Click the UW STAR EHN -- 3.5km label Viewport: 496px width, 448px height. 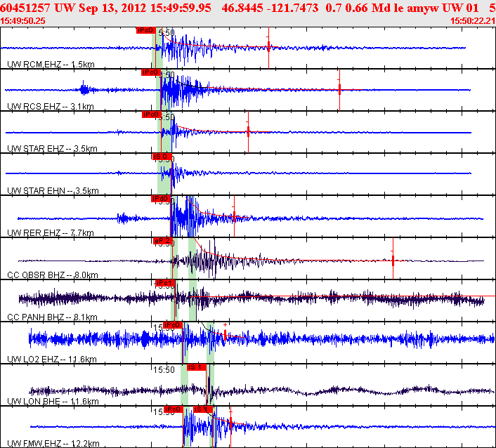coord(53,190)
